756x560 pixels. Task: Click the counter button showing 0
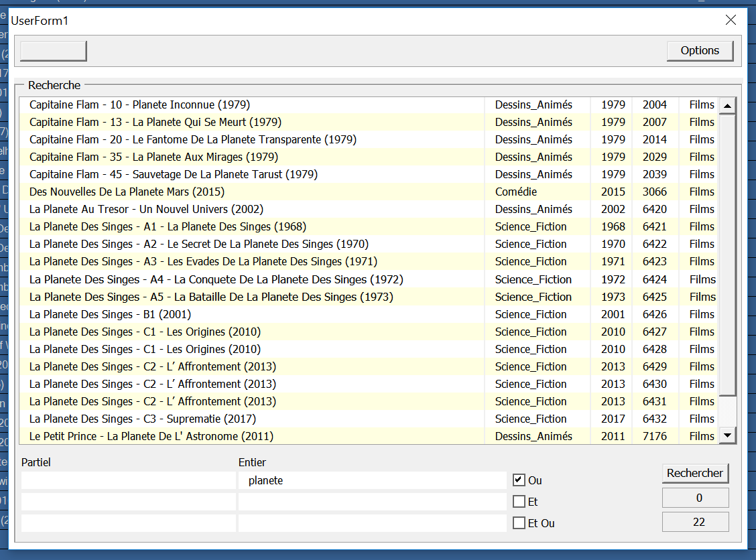pyautogui.click(x=696, y=497)
